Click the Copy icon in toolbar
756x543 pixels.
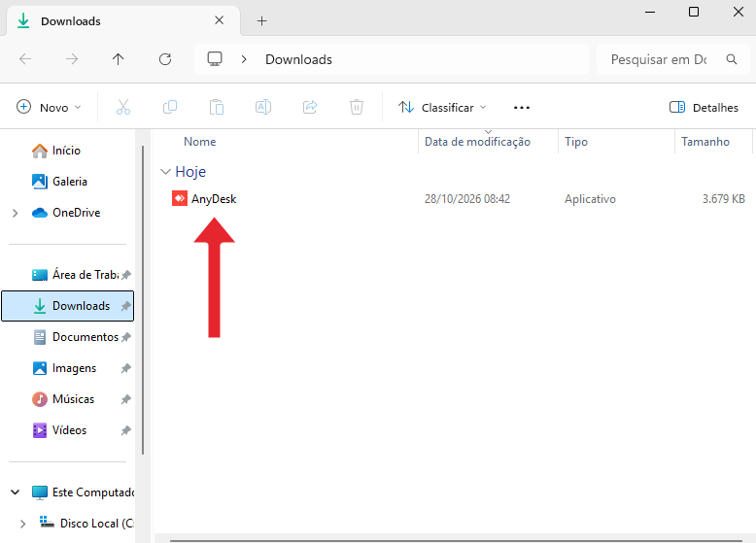coord(170,107)
